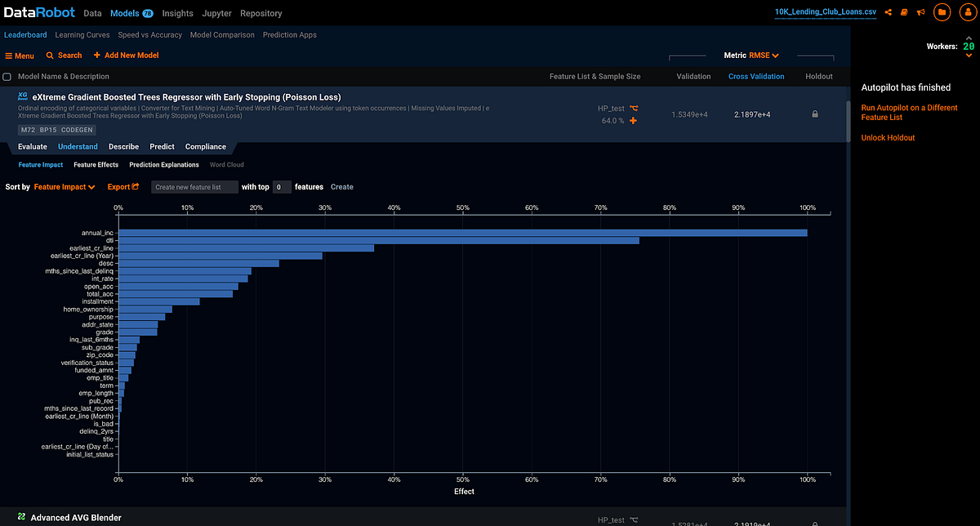The image size is (980, 526).
Task: Open the leaderboard Menu dropdown
Action: [20, 56]
